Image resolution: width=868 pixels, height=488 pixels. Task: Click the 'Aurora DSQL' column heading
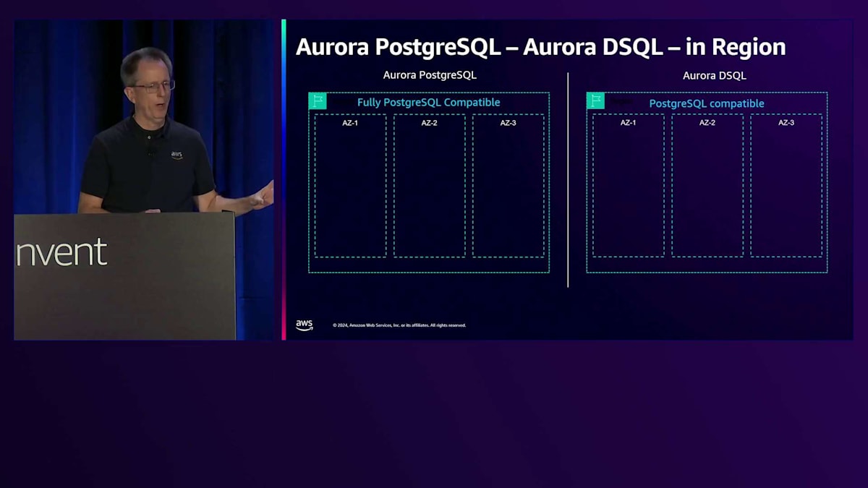(715, 75)
